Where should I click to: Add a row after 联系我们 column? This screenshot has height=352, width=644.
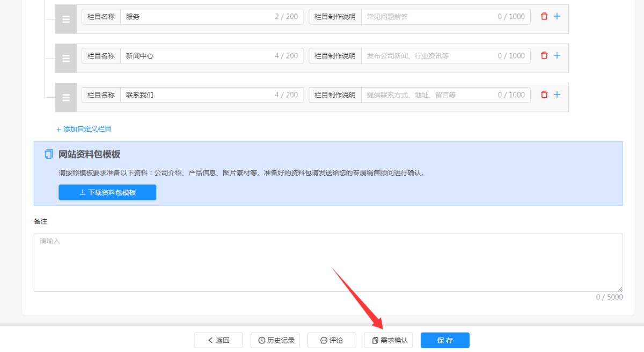[557, 95]
